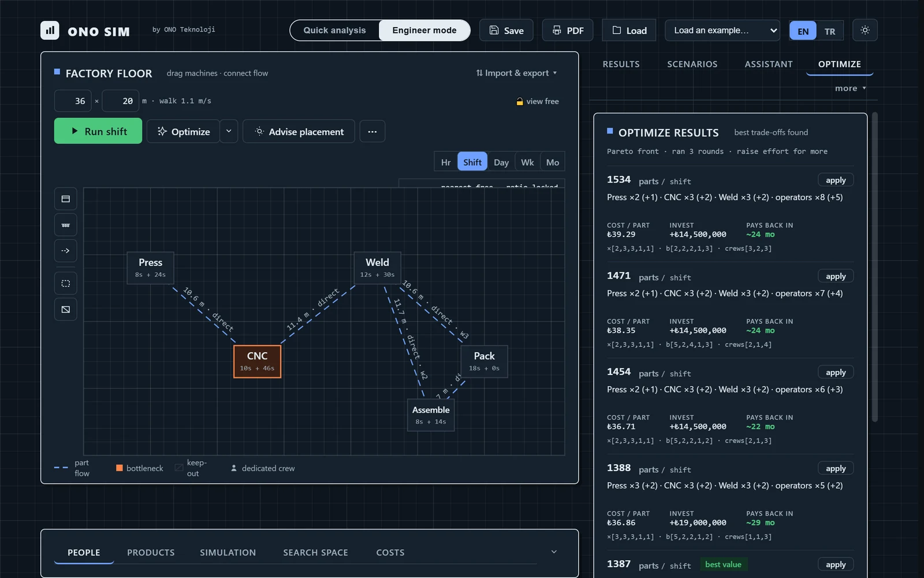Screen dimensions: 924x578
Task: Open the ASSISTANT tab
Action: [769, 64]
